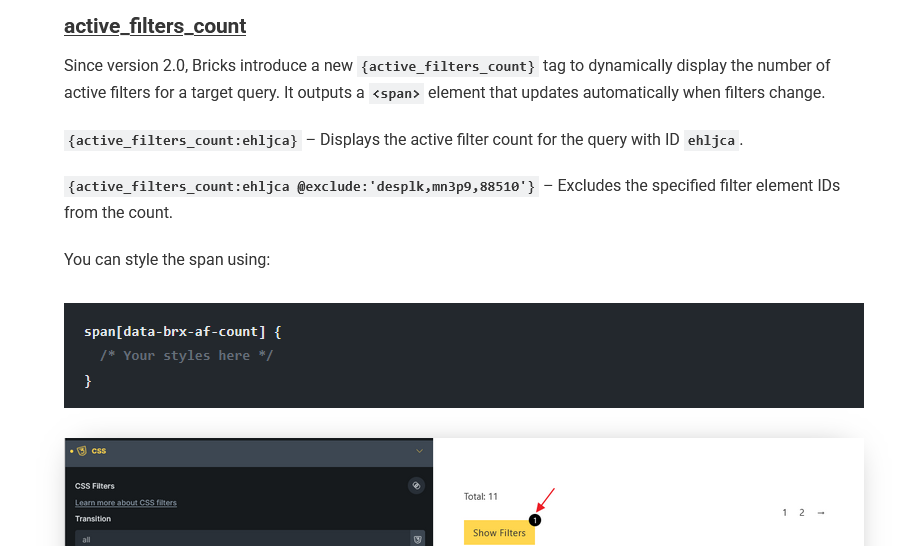The height and width of the screenshot is (546, 898).
Task: Click the next page arrow in pagination
Action: click(x=821, y=513)
